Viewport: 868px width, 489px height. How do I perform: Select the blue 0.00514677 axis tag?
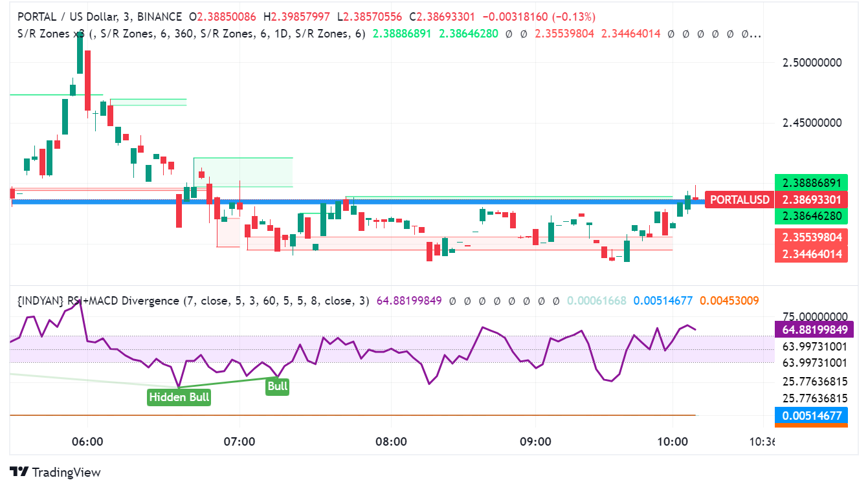811,416
